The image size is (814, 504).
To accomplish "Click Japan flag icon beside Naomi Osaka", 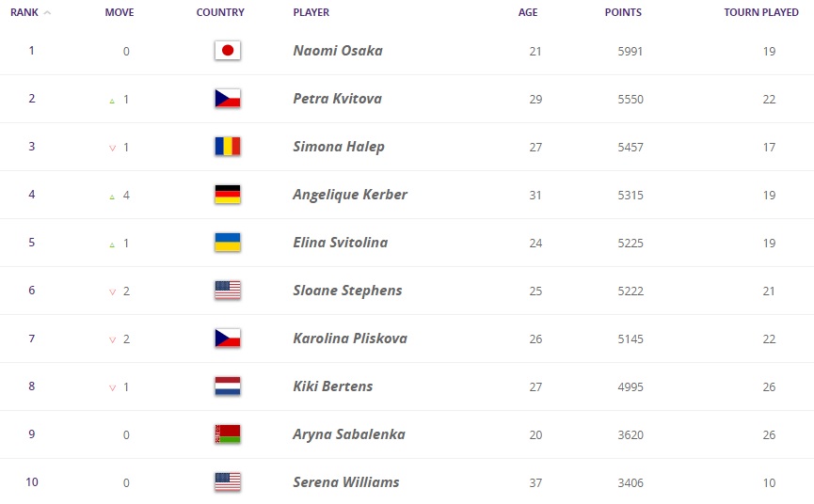I will [x=228, y=51].
